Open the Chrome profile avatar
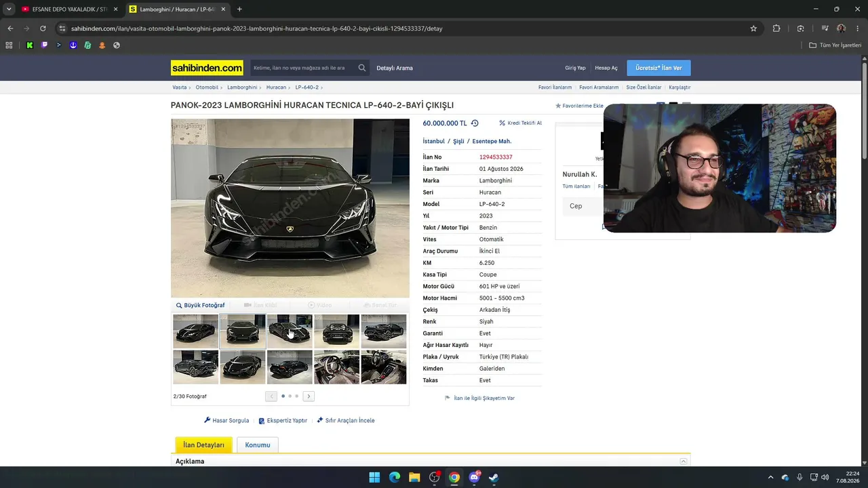 pyautogui.click(x=842, y=28)
